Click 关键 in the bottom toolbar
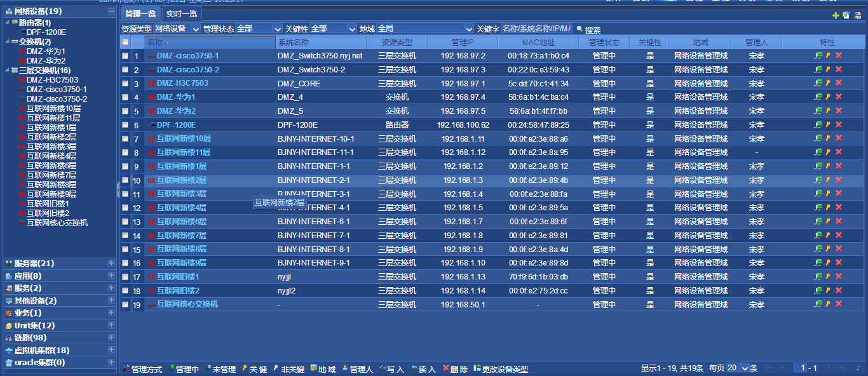The width and height of the screenshot is (868, 376). (254, 369)
